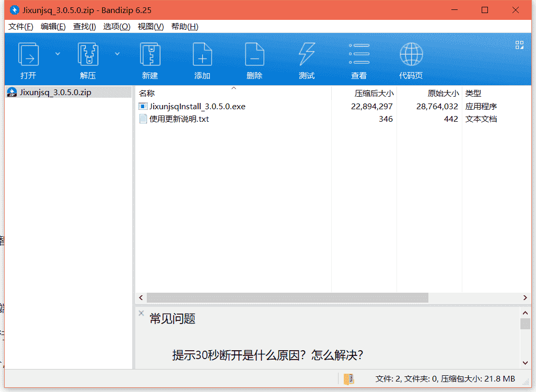Open the 视图(V) menu
Screen dimensions: 536x392
pyautogui.click(x=150, y=27)
